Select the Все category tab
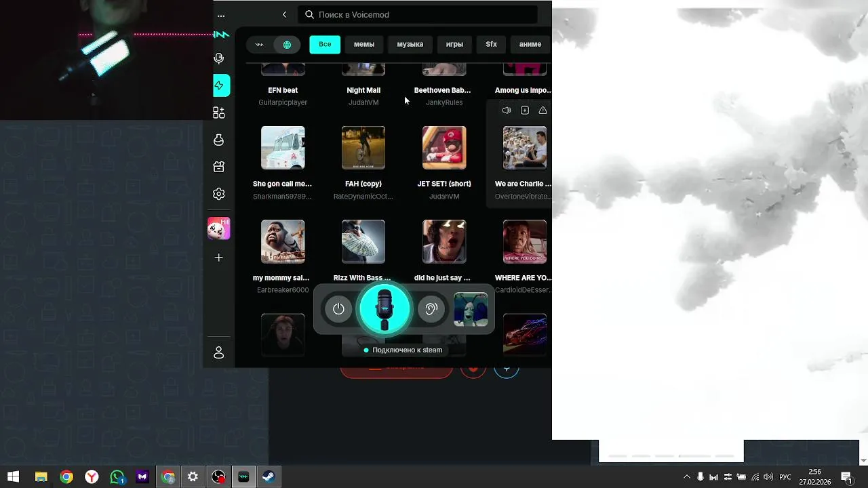 coord(325,44)
